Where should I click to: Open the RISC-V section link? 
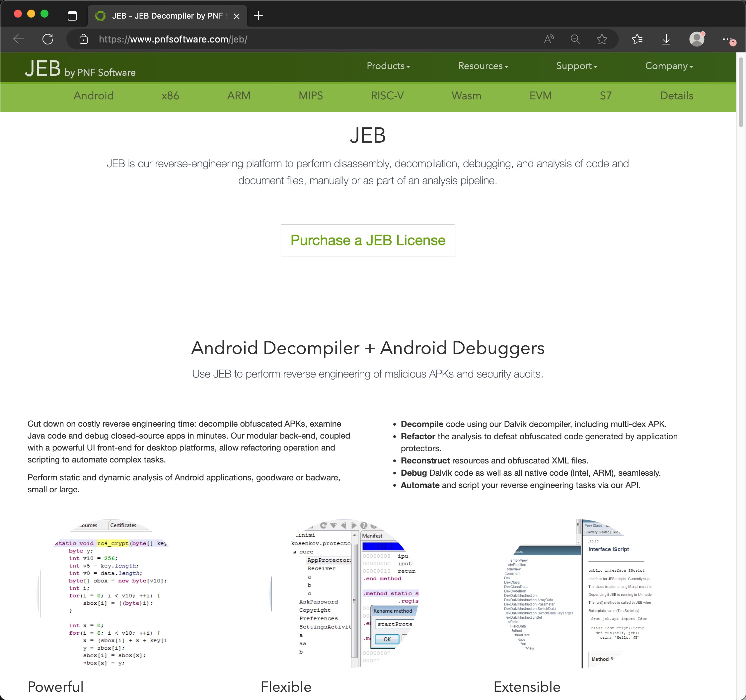(387, 96)
